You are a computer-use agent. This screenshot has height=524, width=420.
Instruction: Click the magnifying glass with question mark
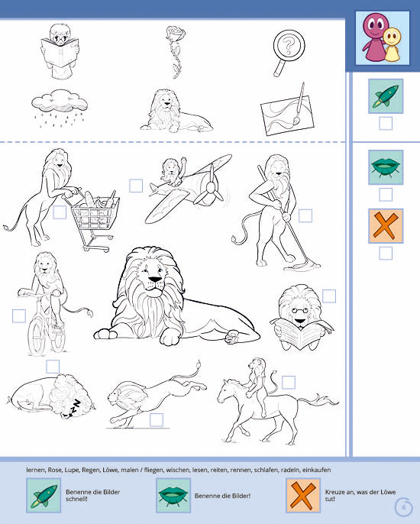(288, 53)
